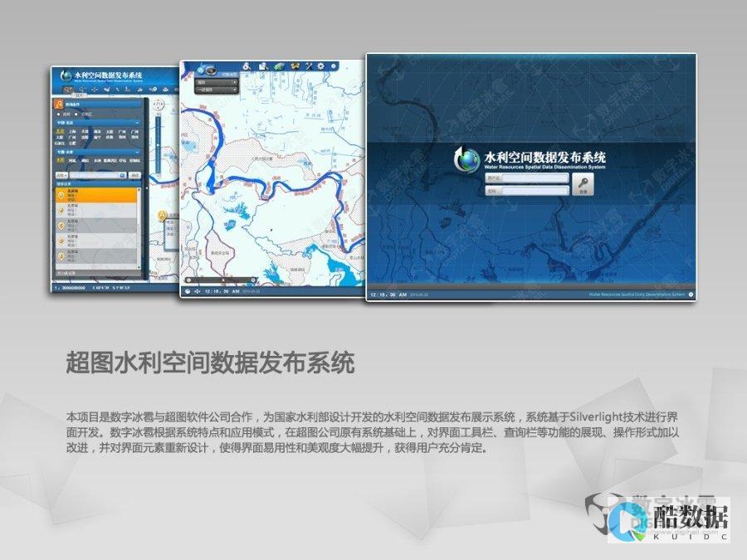Open the crossed tools icon in middle window toolbar

tap(309, 66)
